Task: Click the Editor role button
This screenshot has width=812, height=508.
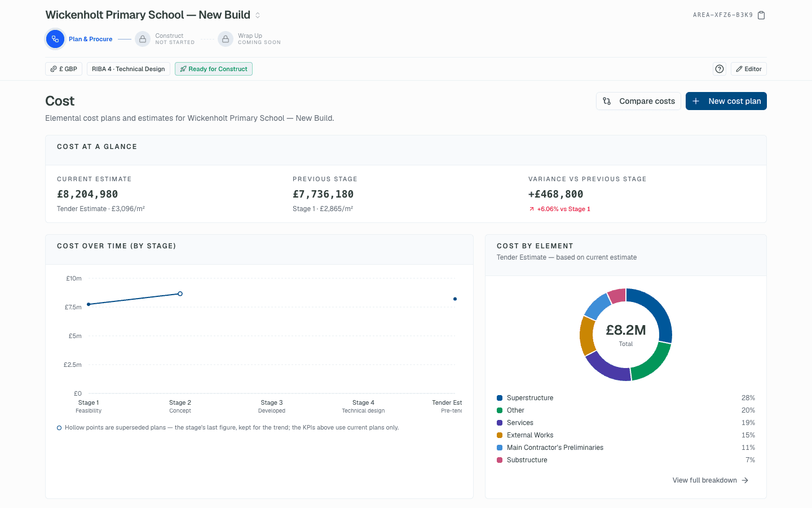Action: coord(749,69)
